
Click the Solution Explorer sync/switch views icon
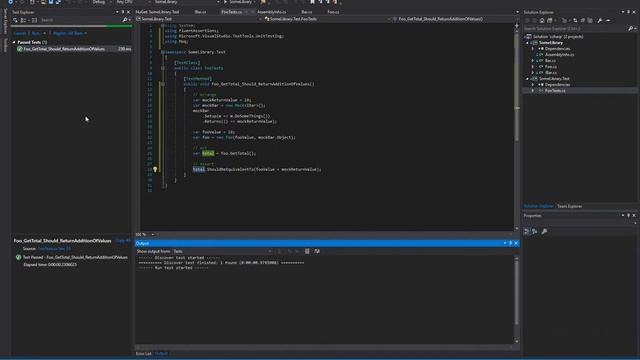pyautogui.click(x=549, y=20)
